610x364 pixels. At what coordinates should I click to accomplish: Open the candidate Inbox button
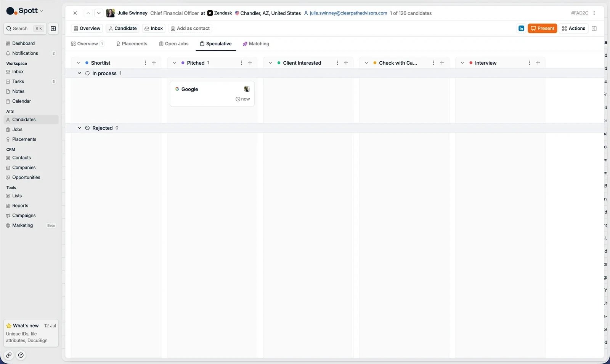click(x=154, y=29)
